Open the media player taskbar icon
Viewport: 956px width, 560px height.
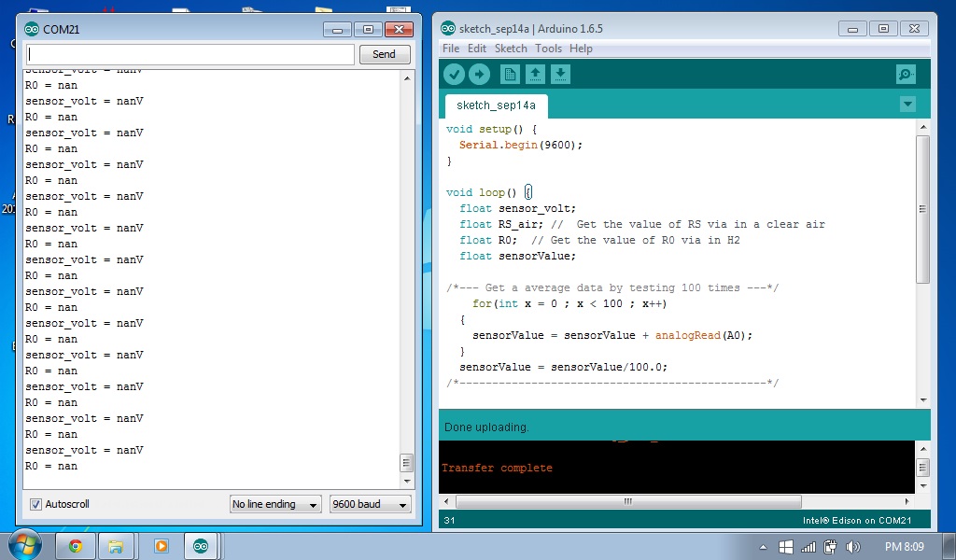click(x=161, y=546)
